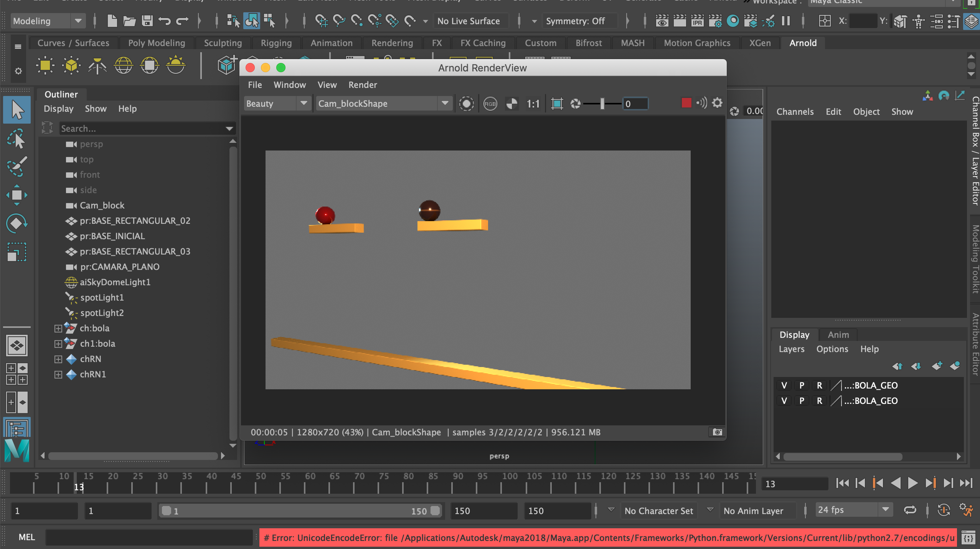Toggle visibility V of the first BOLA_GEO layer
The height and width of the screenshot is (549, 980).
point(784,385)
